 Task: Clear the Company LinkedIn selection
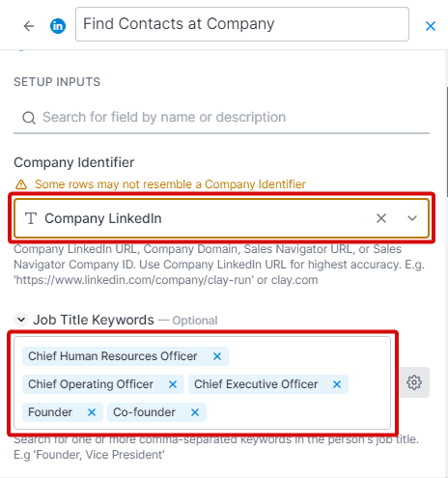click(381, 218)
